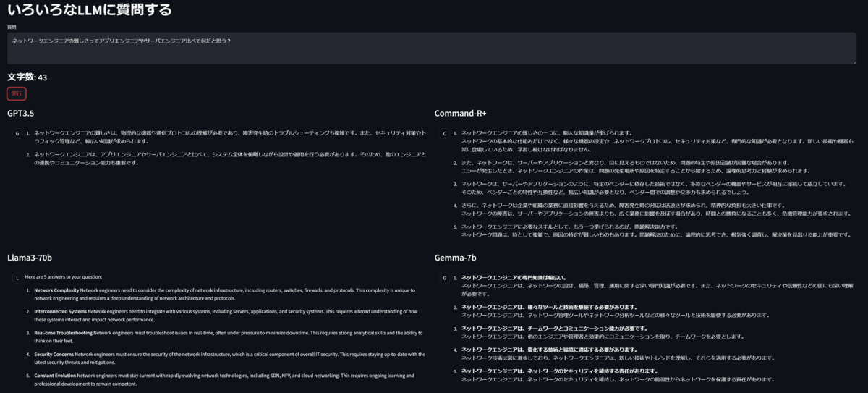Click the 質問 label above the input
Viewport: 868px width, 393px height.
12,27
